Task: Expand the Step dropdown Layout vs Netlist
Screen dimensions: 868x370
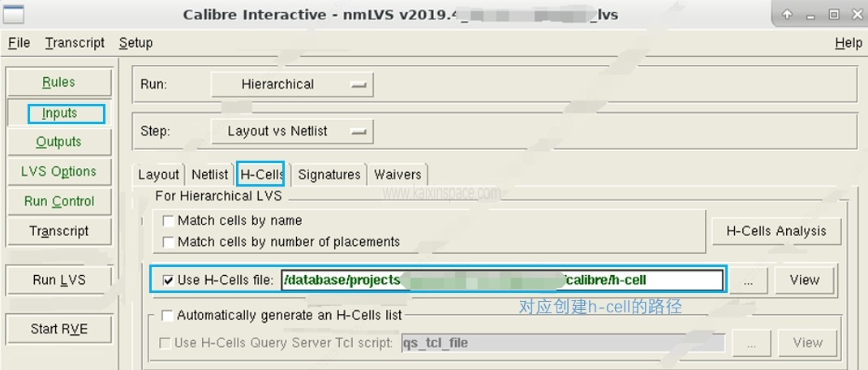Action: [291, 131]
